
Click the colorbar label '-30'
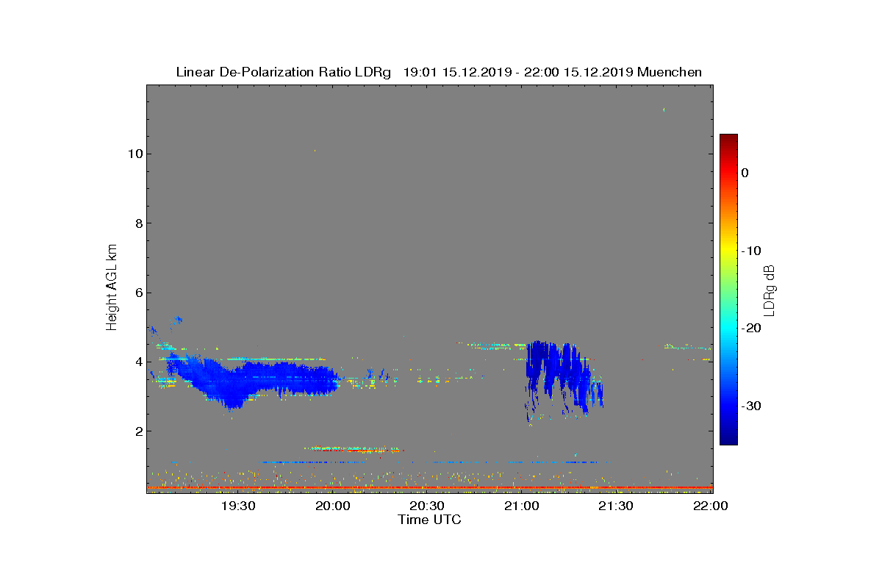point(750,406)
